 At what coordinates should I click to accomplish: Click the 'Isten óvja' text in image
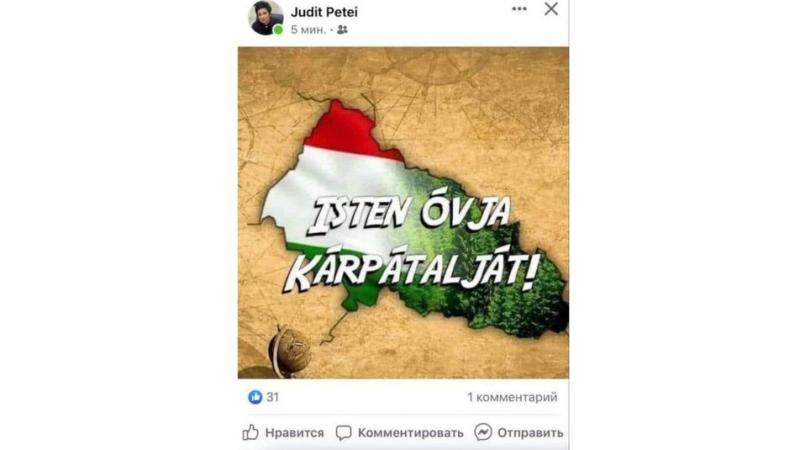(411, 214)
